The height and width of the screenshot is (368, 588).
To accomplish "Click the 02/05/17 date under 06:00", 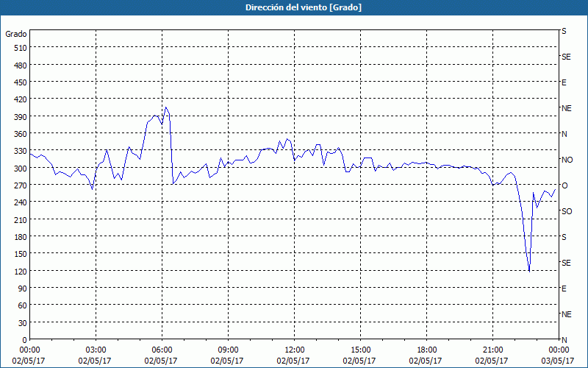I will [161, 361].
